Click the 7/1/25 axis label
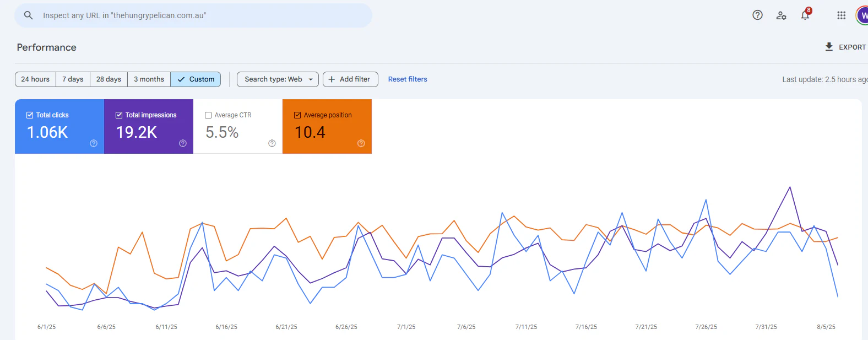The height and width of the screenshot is (340, 868). click(406, 327)
